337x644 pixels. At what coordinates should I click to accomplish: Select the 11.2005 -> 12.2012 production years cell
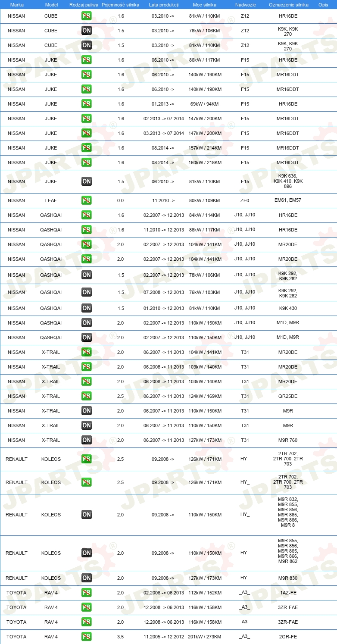coord(164,637)
